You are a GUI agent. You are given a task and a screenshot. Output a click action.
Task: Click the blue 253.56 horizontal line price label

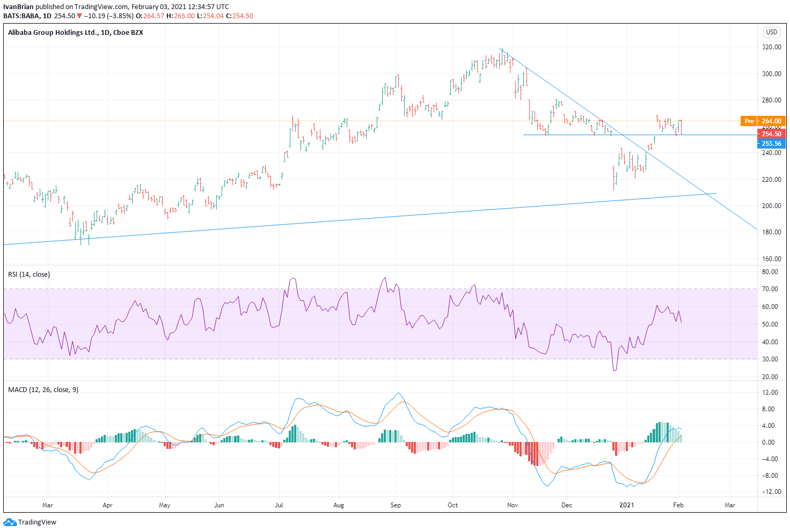pos(771,144)
